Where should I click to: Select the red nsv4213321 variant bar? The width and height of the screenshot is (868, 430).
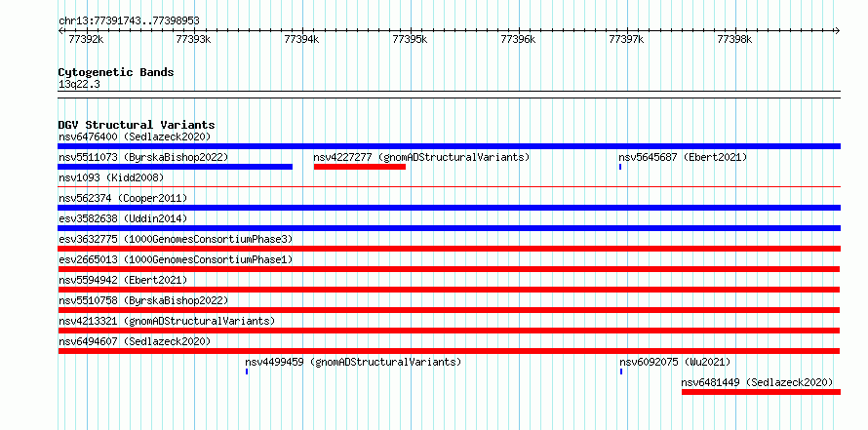[449, 331]
